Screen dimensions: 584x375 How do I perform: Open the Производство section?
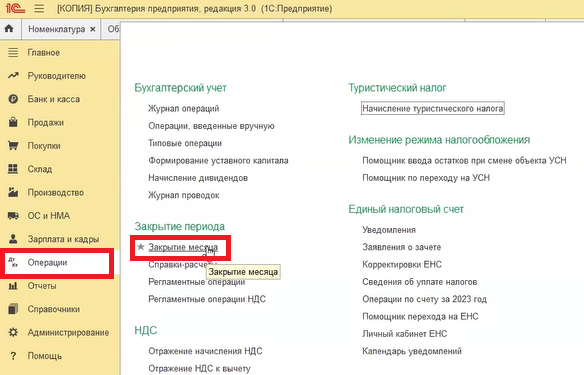tap(55, 193)
